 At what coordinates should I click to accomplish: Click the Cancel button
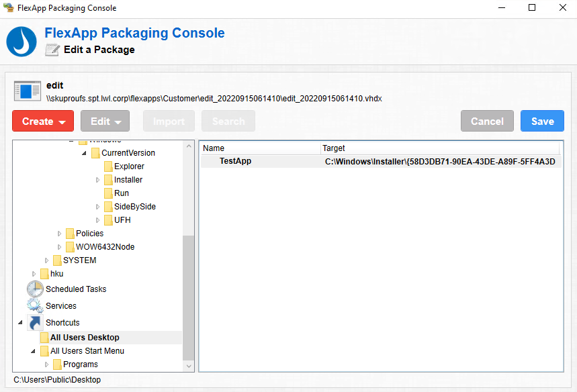487,121
